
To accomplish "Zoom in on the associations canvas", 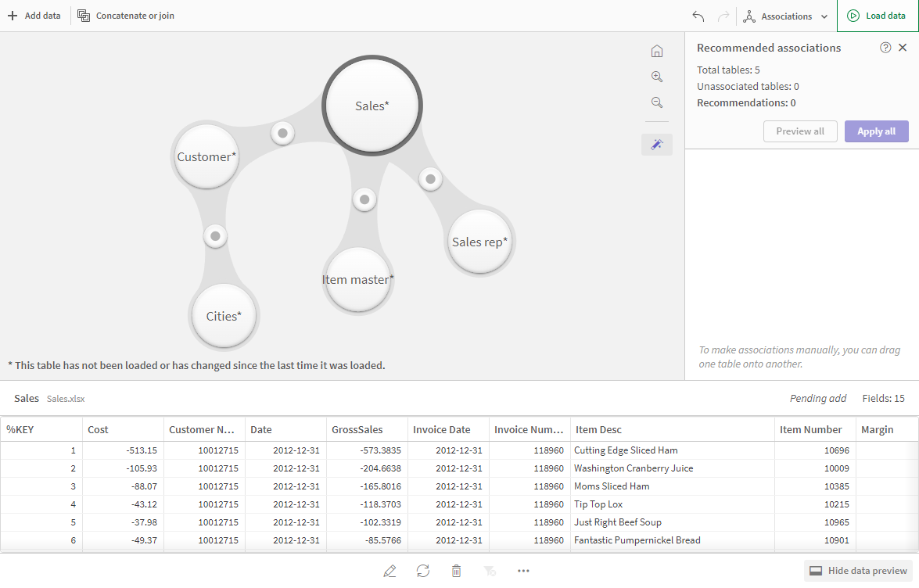I will click(x=657, y=77).
